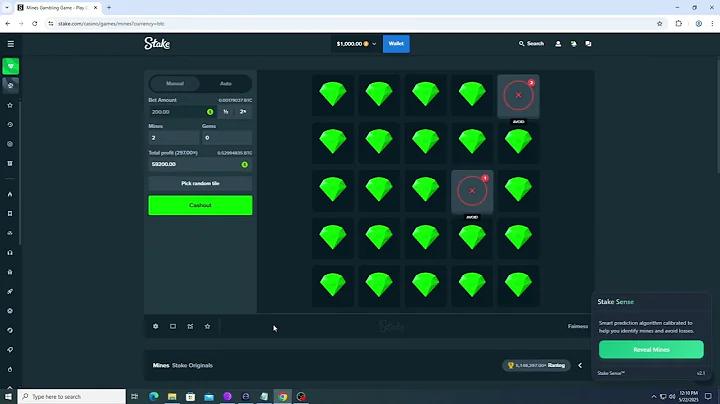Image resolution: width=720 pixels, height=404 pixels.
Task: Click the trophy icon in ranking badge
Action: (511, 365)
